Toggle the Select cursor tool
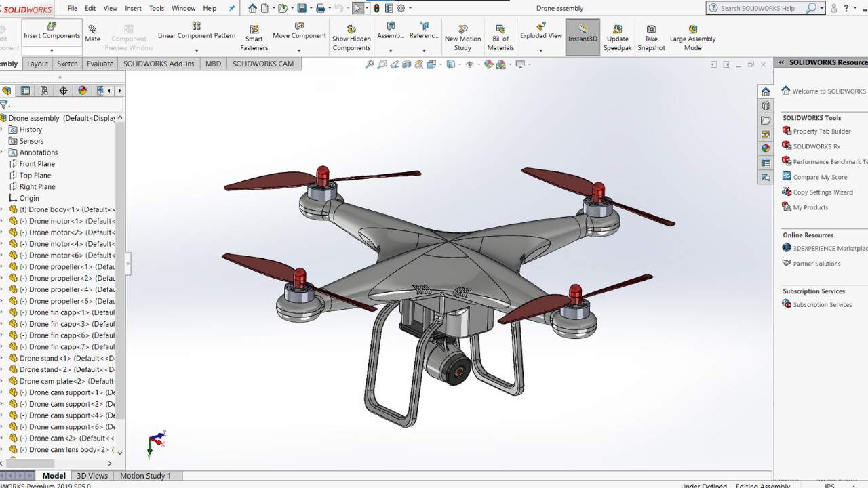Image resolution: width=868 pixels, height=488 pixels. pyautogui.click(x=357, y=8)
